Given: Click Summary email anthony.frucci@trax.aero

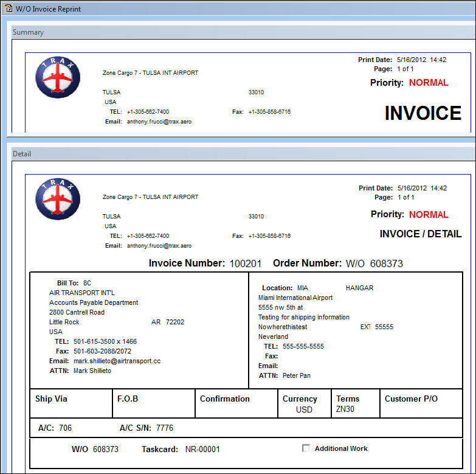Looking at the screenshot, I should (x=159, y=122).
